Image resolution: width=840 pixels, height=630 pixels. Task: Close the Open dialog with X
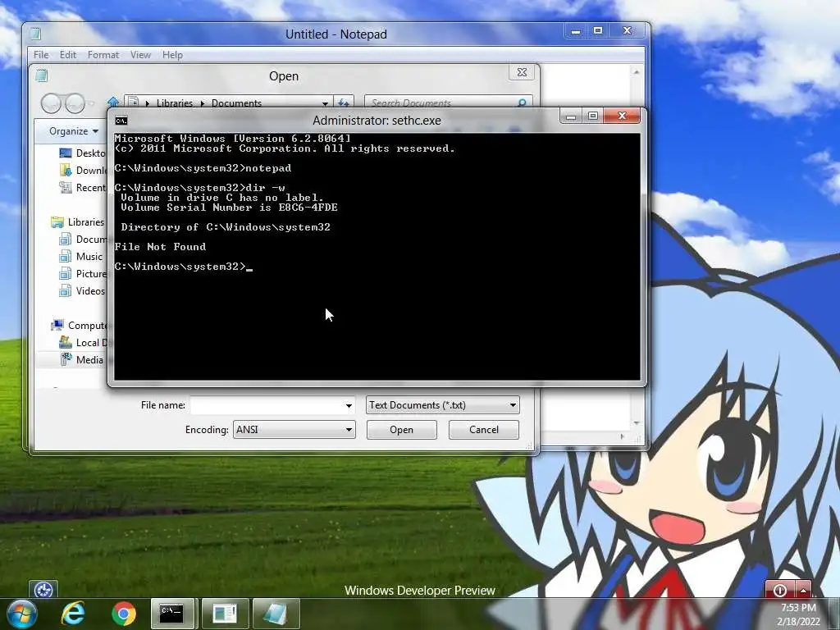pyautogui.click(x=522, y=72)
